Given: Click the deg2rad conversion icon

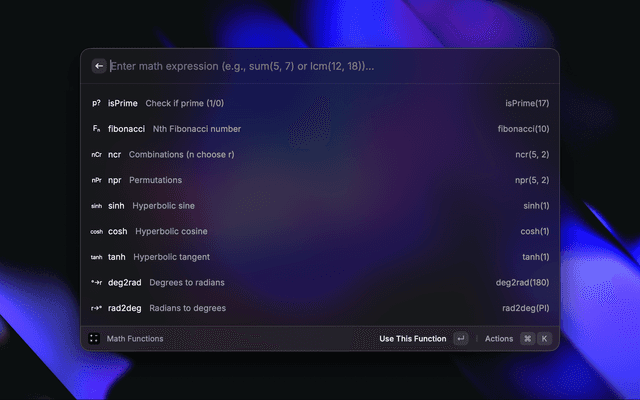Looking at the screenshot, I should (x=96, y=283).
